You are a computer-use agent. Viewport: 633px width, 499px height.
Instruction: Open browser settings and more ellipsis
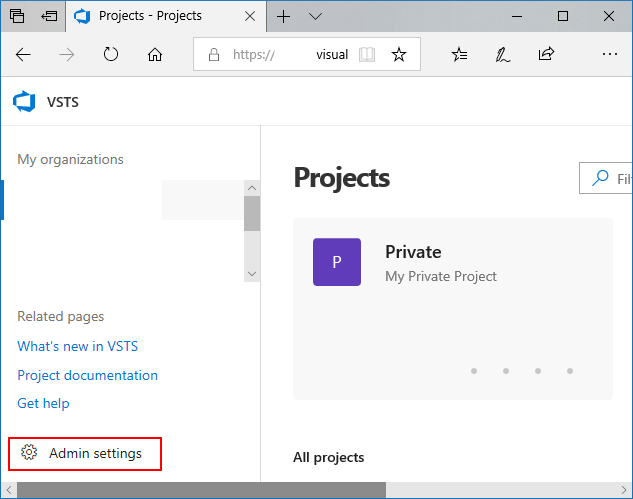click(x=610, y=54)
